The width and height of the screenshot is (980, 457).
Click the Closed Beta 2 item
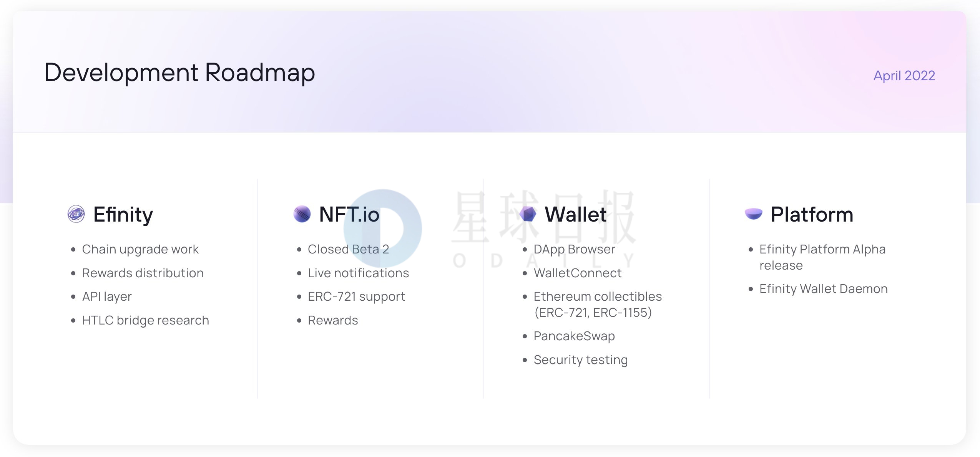click(348, 249)
